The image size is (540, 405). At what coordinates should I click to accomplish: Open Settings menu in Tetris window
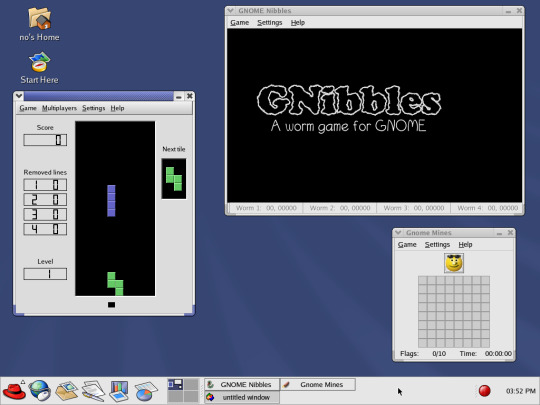[x=93, y=108]
